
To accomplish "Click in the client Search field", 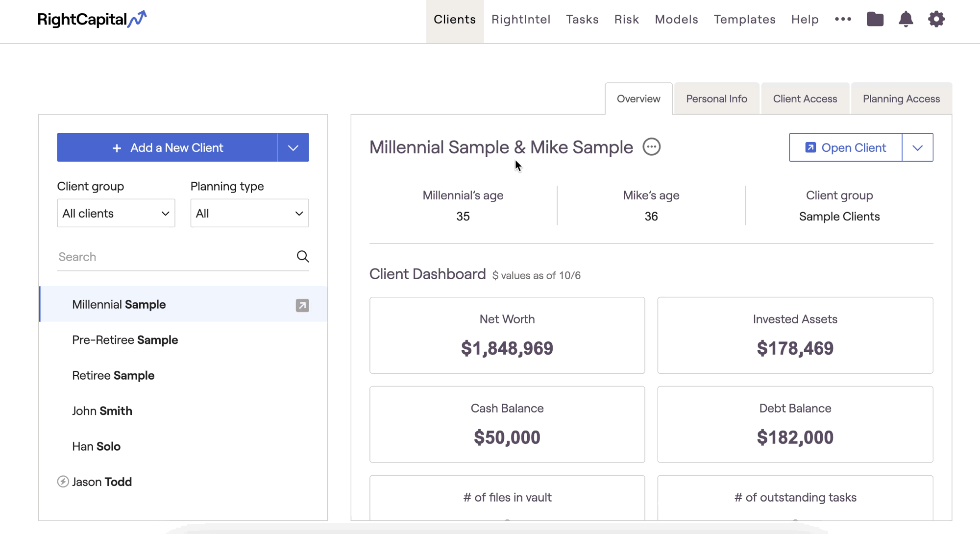I will point(174,257).
